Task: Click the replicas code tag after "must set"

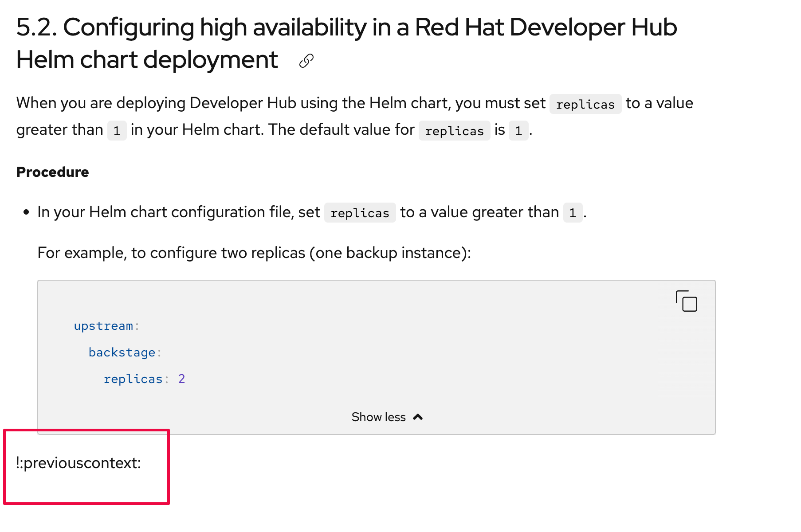Action: 585,105
